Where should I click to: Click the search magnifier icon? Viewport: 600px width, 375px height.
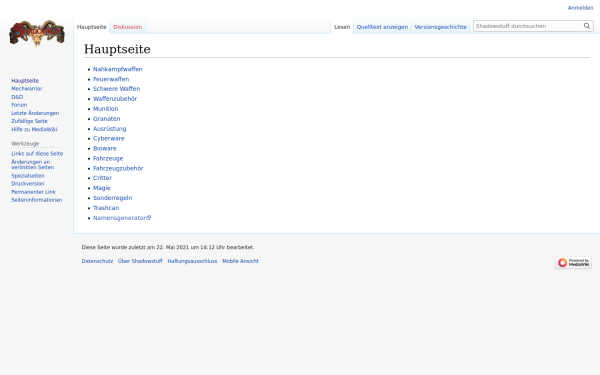coord(587,26)
